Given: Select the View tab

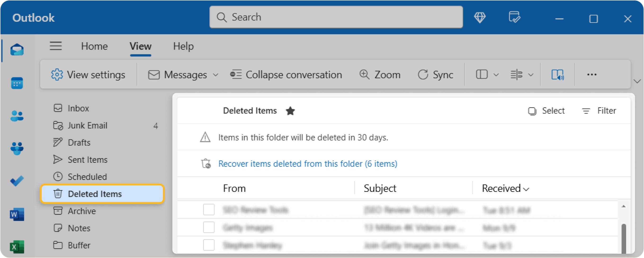Looking at the screenshot, I should tap(140, 46).
